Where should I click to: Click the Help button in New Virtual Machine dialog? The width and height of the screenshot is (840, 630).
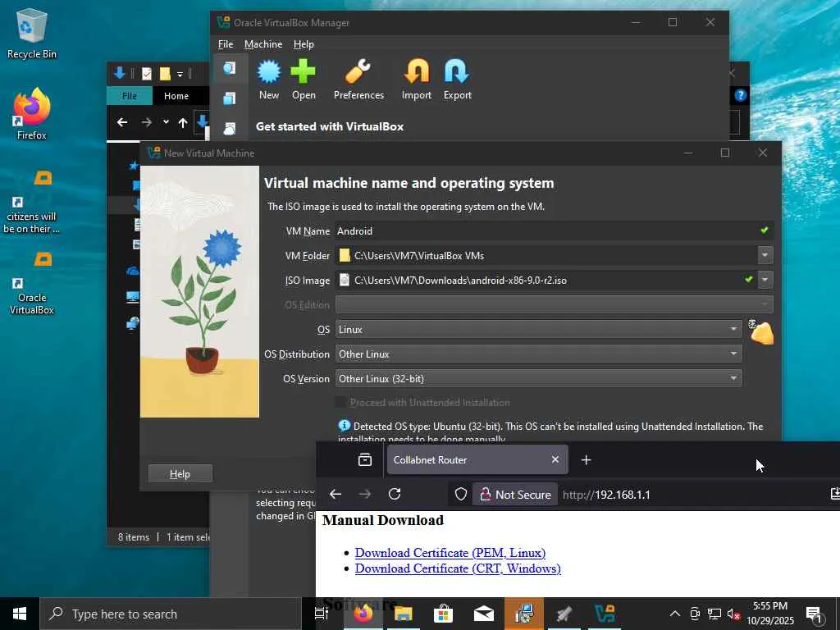point(180,473)
